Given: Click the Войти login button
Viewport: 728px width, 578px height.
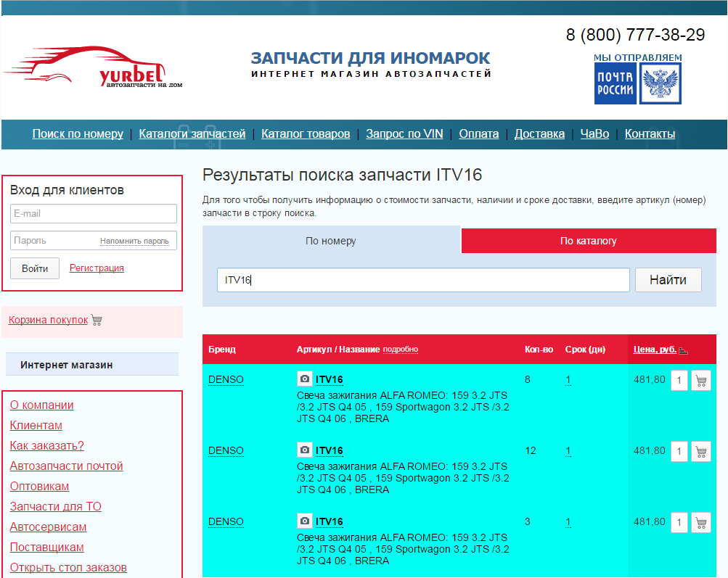Looking at the screenshot, I should tap(35, 268).
